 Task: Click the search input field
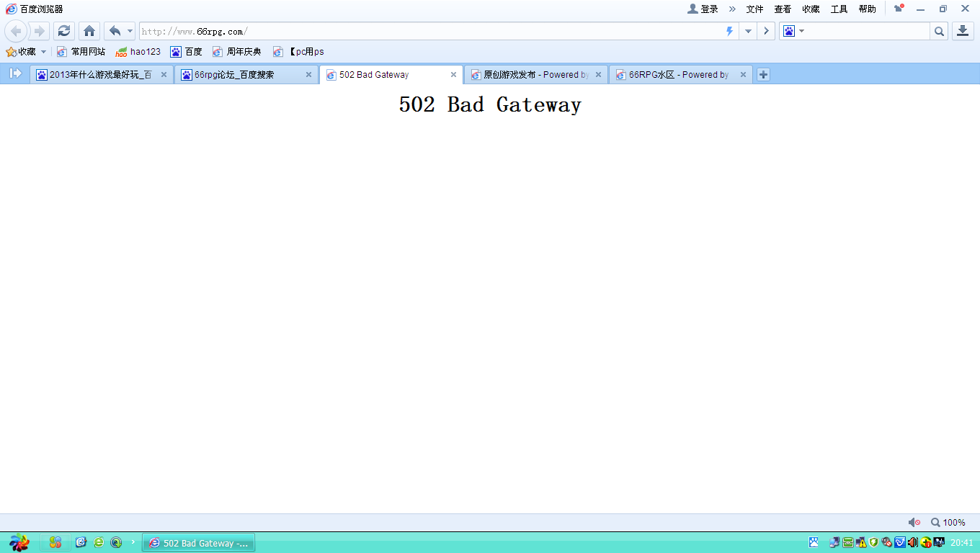[x=868, y=31]
